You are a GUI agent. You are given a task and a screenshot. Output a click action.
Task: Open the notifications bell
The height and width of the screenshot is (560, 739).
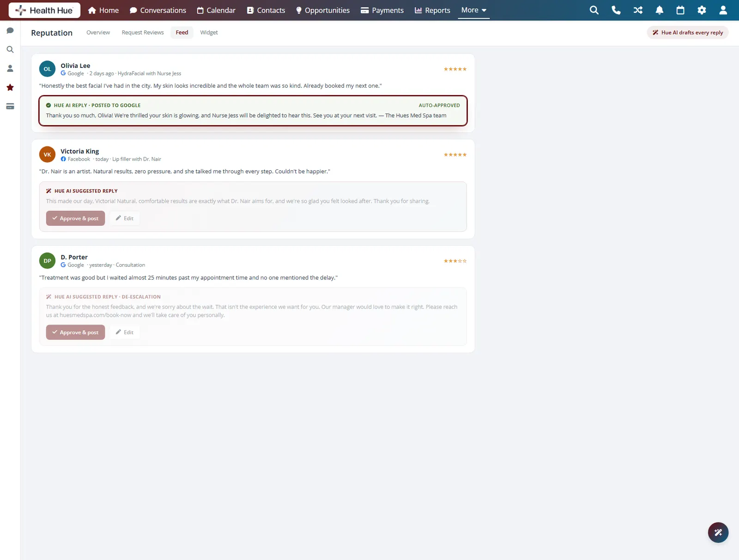coord(660,10)
